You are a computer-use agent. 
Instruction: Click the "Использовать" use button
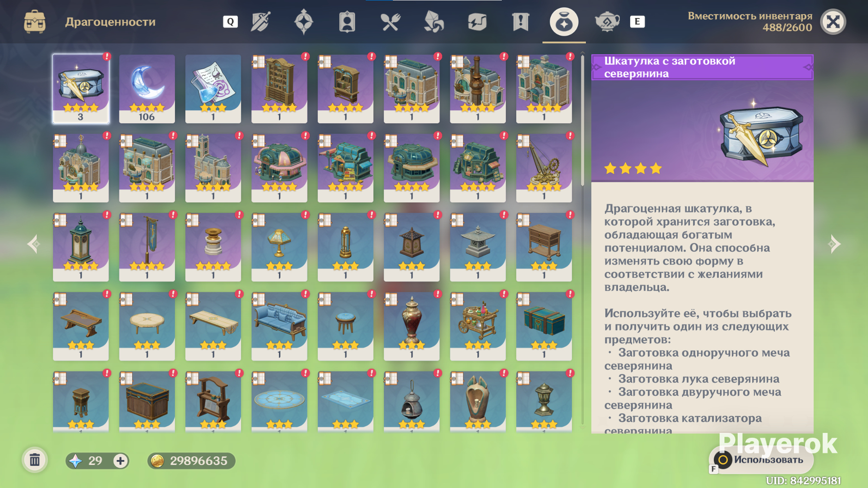tap(761, 460)
